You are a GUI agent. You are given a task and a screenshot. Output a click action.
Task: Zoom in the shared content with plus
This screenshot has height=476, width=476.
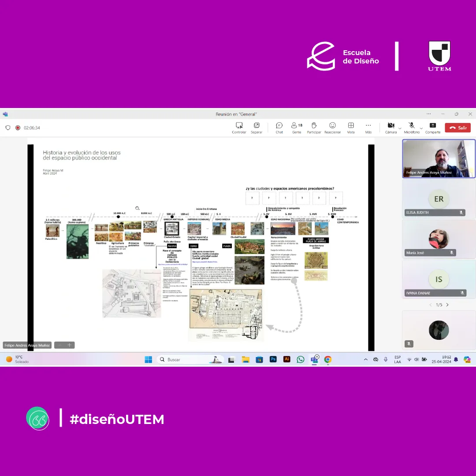tap(69, 345)
